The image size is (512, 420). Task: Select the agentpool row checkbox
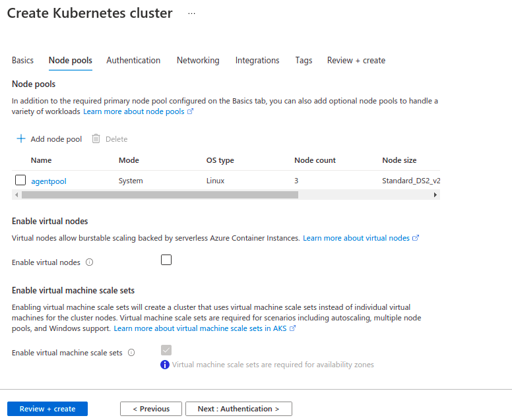20,180
